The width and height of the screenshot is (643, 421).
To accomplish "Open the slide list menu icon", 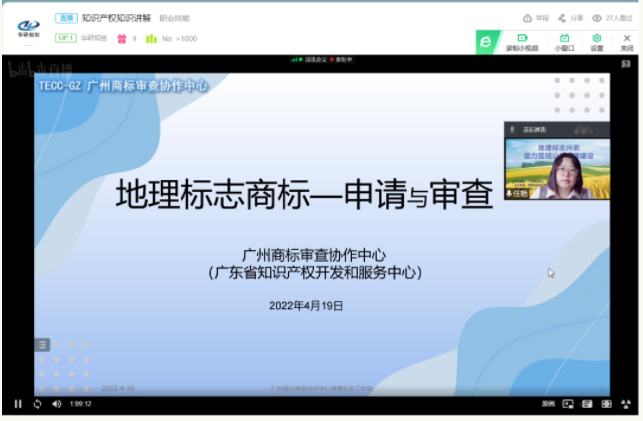I will [42, 343].
